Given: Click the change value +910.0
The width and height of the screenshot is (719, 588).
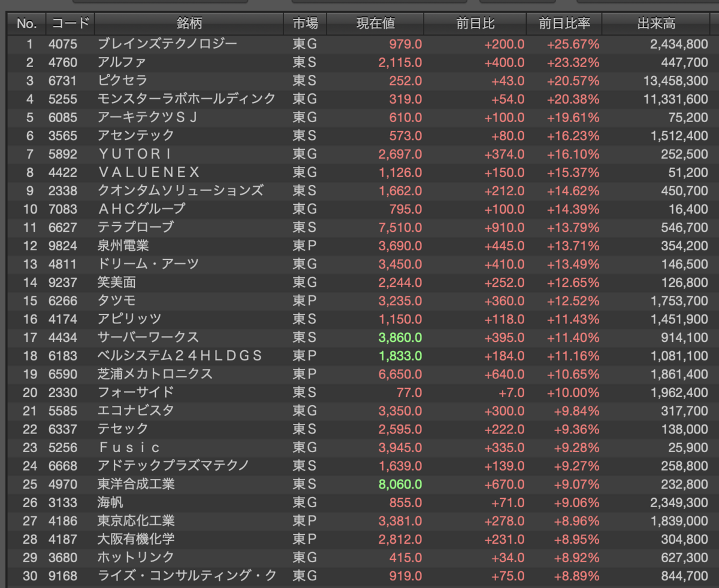Looking at the screenshot, I should [x=504, y=228].
